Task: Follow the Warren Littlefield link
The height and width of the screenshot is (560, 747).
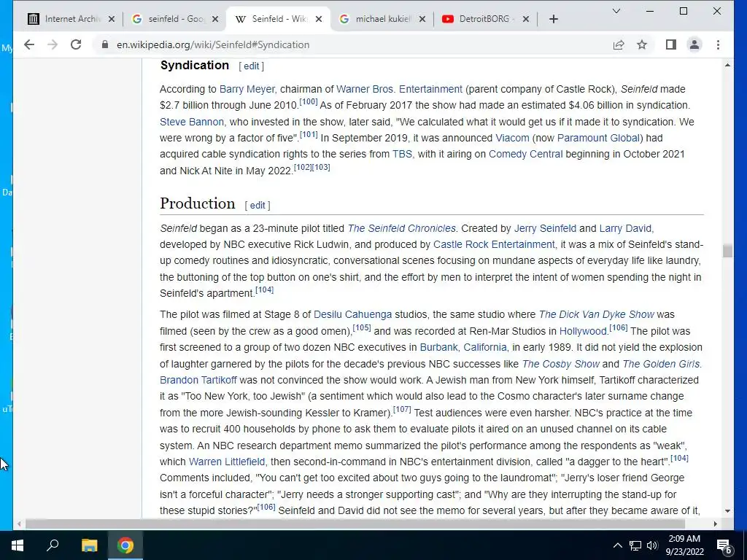Action: [227, 462]
